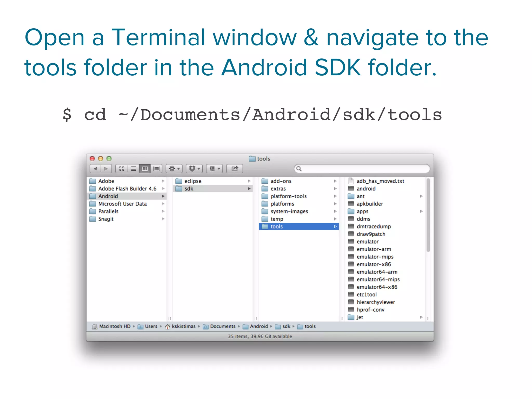This screenshot has width=532, height=399.
Task: Switch to list view
Action: pos(133,169)
